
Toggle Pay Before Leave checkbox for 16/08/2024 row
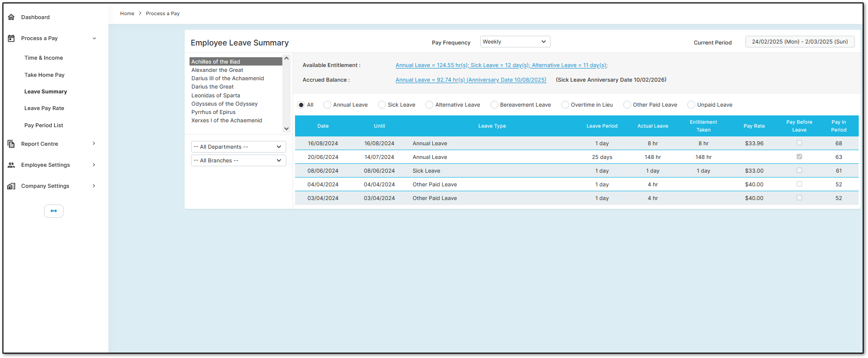point(799,143)
